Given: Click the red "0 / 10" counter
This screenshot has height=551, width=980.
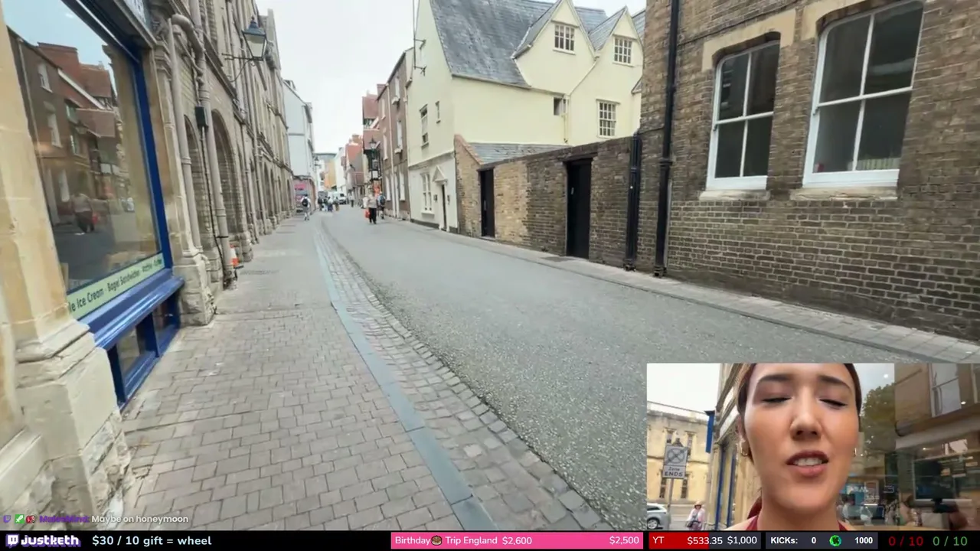Looking at the screenshot, I should coord(906,541).
